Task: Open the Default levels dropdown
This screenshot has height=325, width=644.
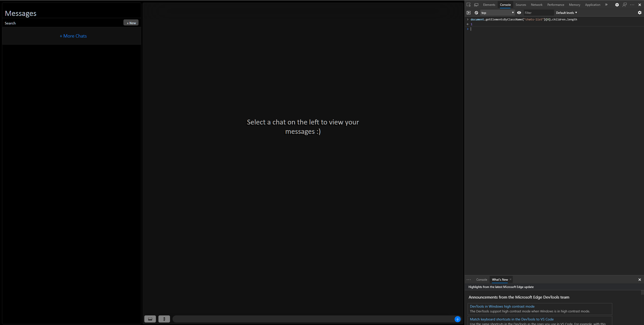Action: click(x=565, y=13)
